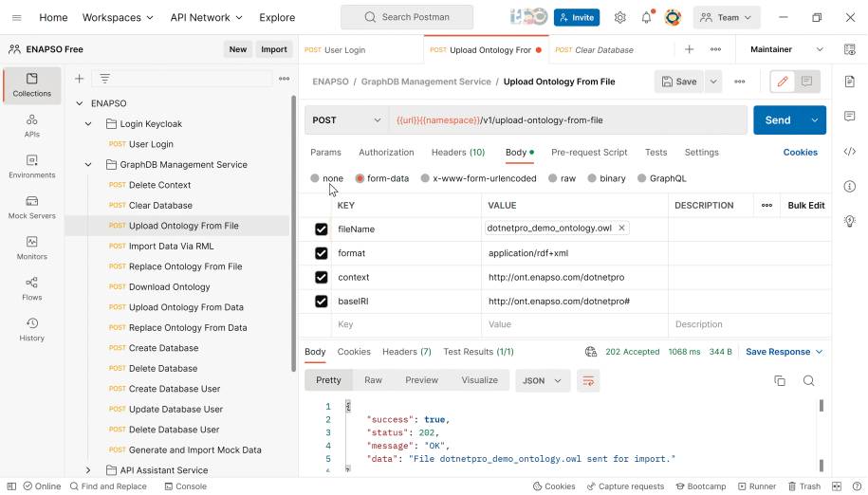The image size is (868, 495).
Task: Select the raw body radio button
Action: 552,178
